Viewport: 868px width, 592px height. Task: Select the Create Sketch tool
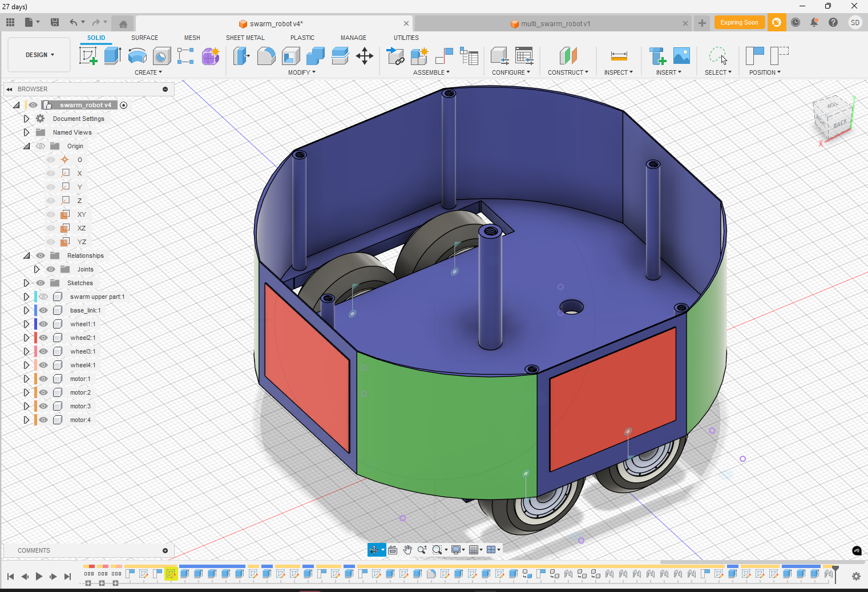click(88, 56)
